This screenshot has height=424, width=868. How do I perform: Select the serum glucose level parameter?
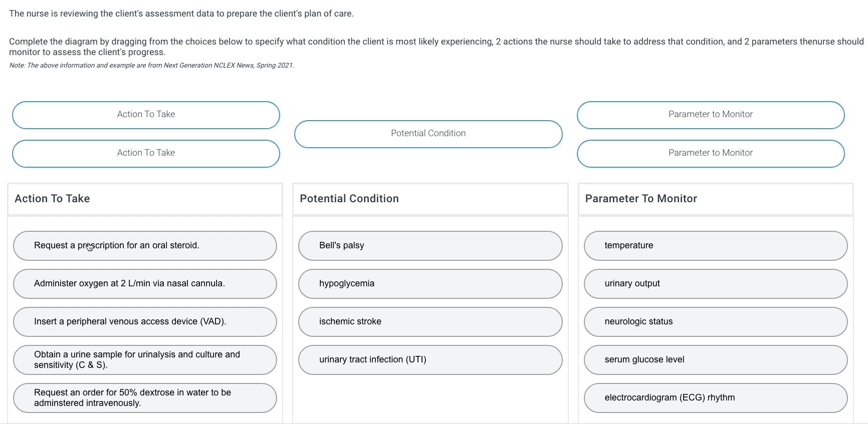point(716,359)
